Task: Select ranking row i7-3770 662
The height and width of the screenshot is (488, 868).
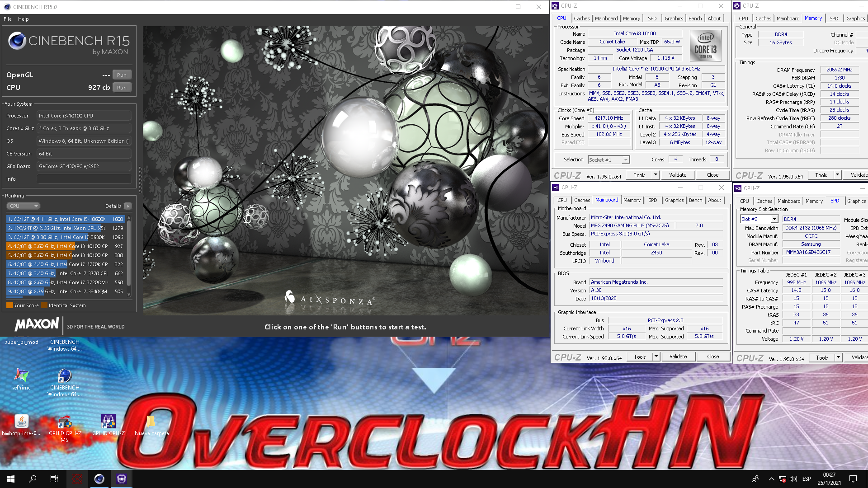Action: 66,273
